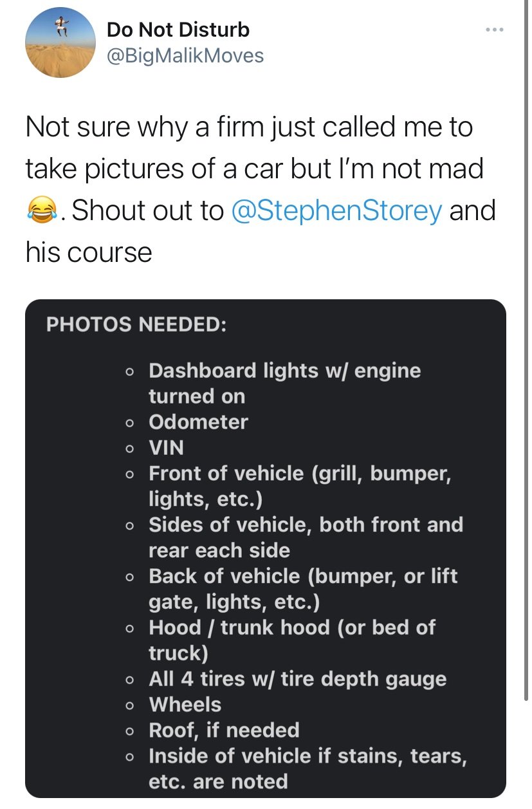
Task: Select the Odometer list item
Action: point(198,422)
